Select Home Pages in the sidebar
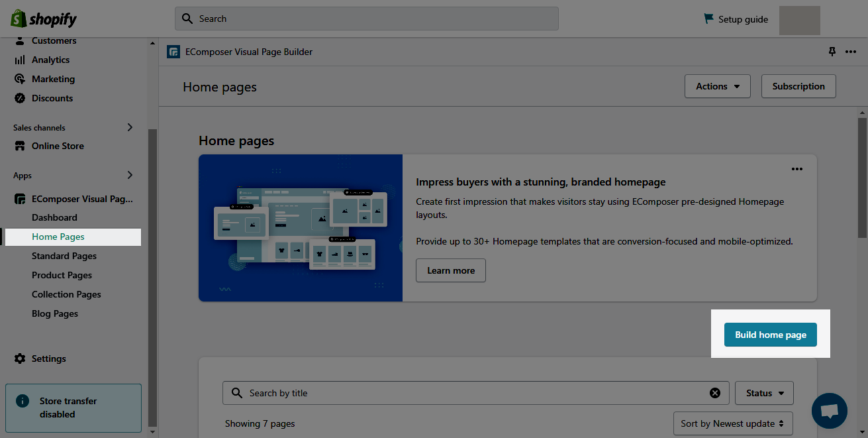 pos(58,237)
